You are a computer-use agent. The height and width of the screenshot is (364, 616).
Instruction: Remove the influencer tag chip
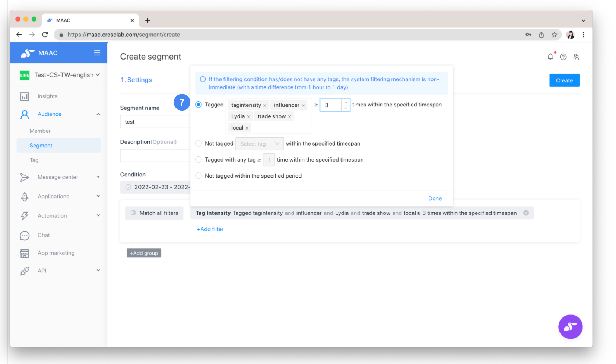(303, 106)
